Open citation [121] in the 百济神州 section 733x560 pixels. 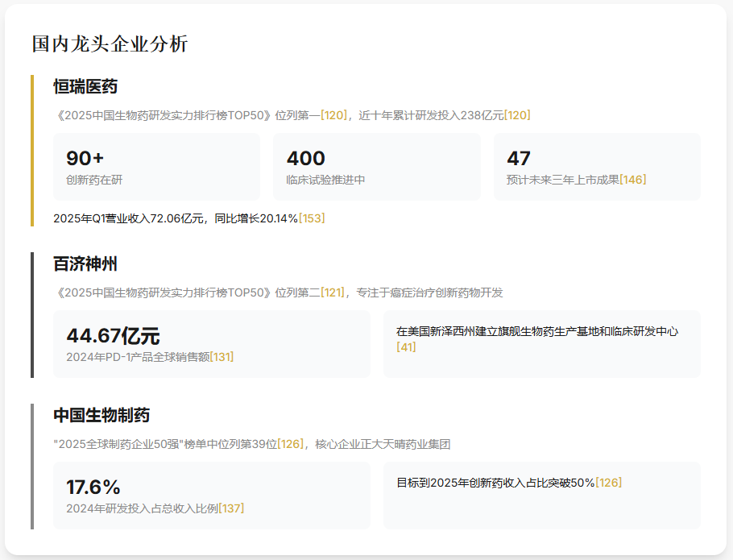click(x=333, y=292)
